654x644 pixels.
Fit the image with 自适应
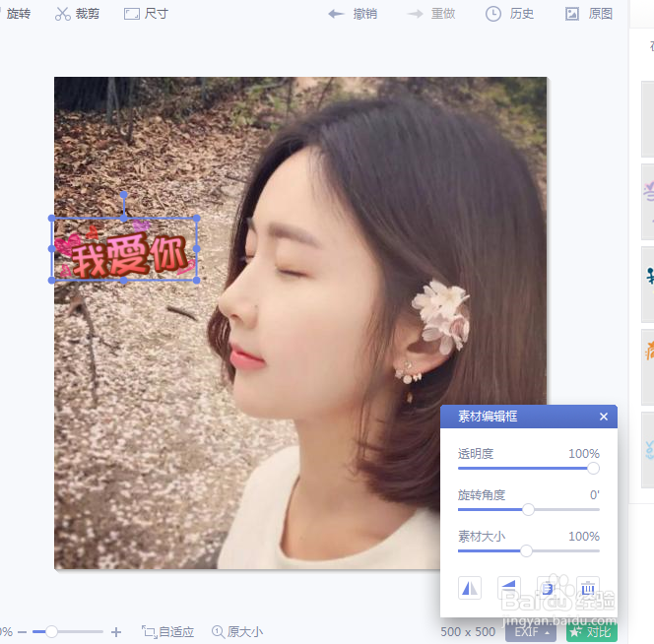point(167,632)
